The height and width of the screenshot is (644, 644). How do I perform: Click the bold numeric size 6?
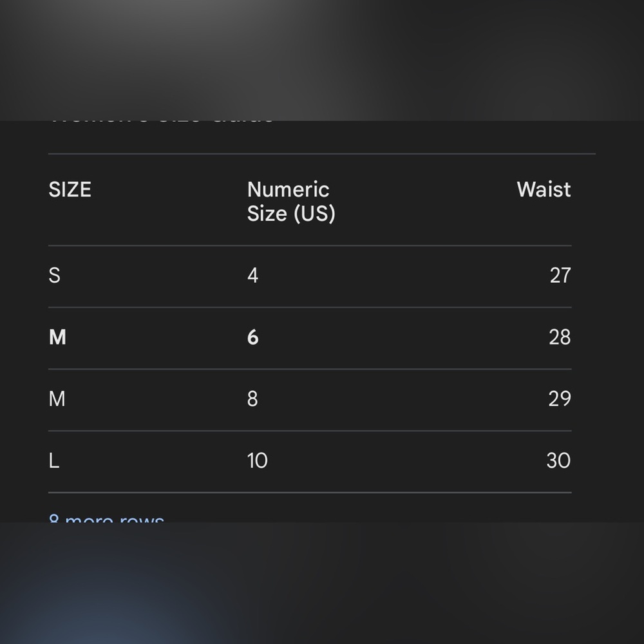click(252, 337)
